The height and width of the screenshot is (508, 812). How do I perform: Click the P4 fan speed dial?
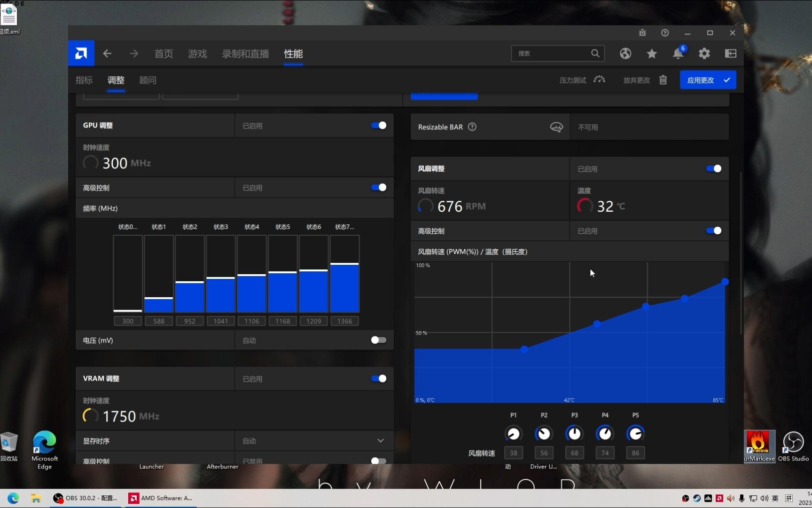pyautogui.click(x=605, y=433)
